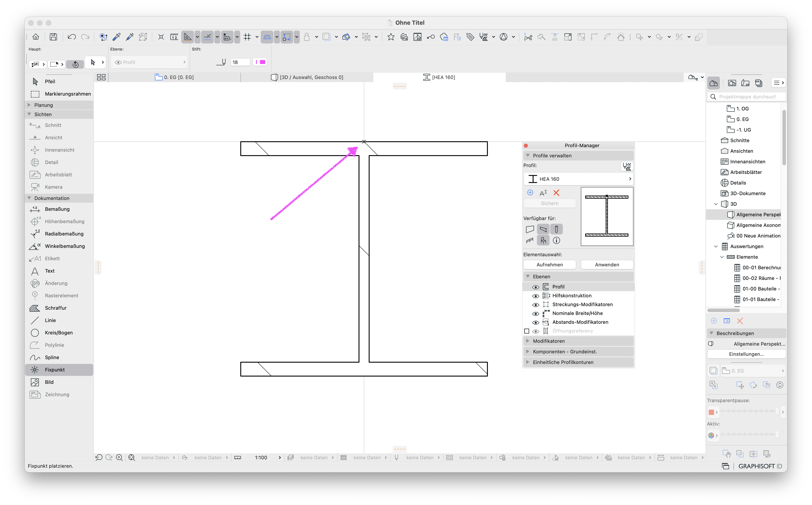Select the Winkelbemaßung tool
812x505 pixels.
pyautogui.click(x=59, y=246)
